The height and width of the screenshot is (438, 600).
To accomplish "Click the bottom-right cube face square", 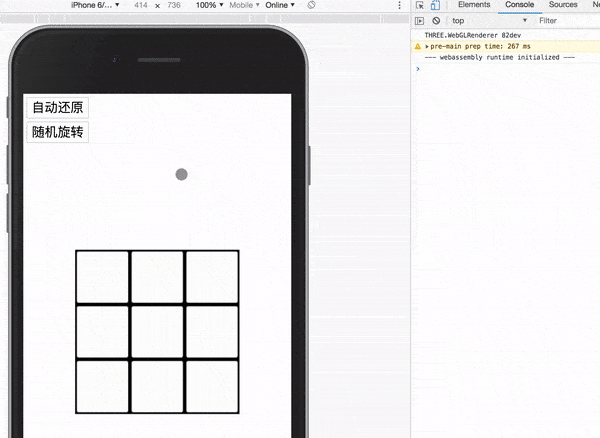I will (x=212, y=387).
